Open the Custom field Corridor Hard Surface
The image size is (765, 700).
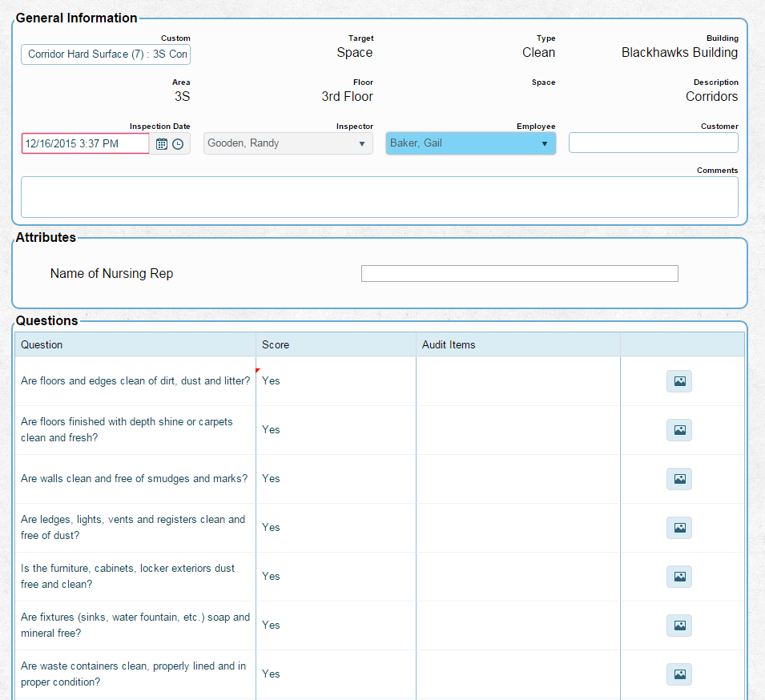coord(106,54)
